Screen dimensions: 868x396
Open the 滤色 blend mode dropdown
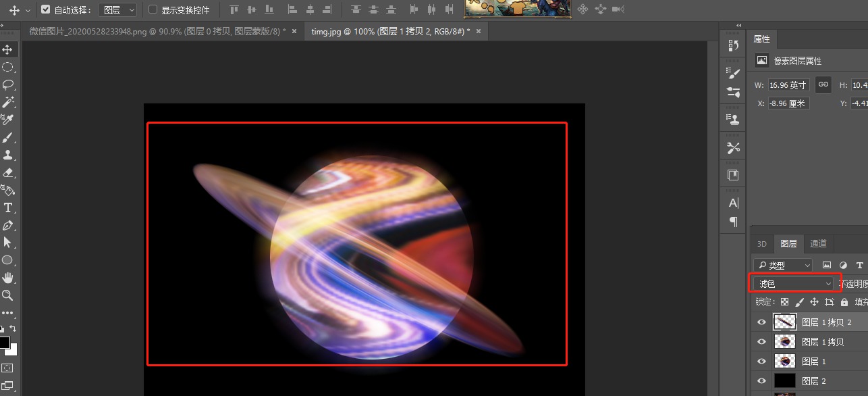[x=794, y=284]
